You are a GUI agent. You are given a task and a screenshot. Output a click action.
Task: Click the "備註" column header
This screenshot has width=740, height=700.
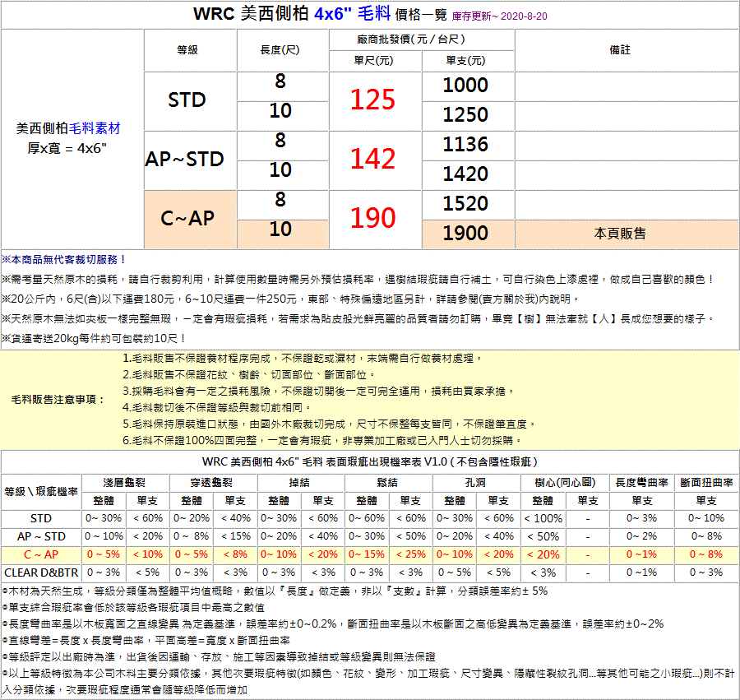(x=620, y=50)
